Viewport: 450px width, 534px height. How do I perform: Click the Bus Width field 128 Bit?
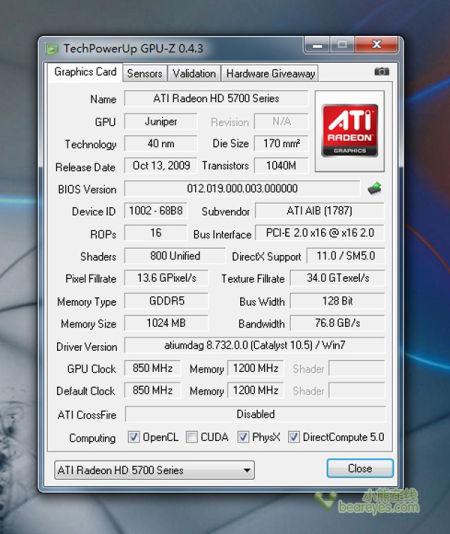(337, 301)
